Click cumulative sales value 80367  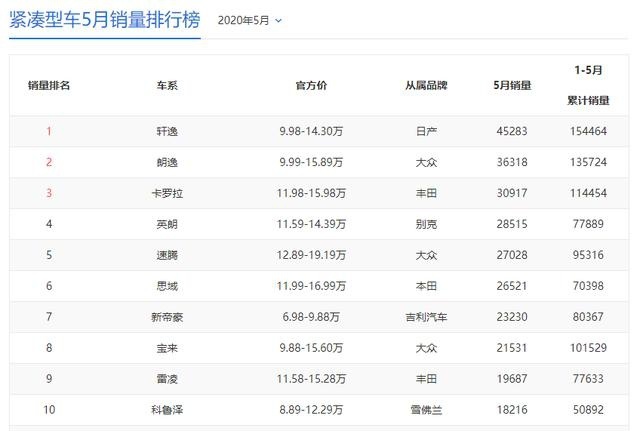coord(588,317)
